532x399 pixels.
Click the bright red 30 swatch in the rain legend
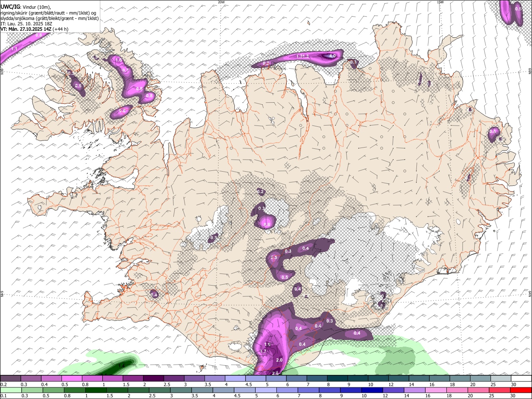521,390
